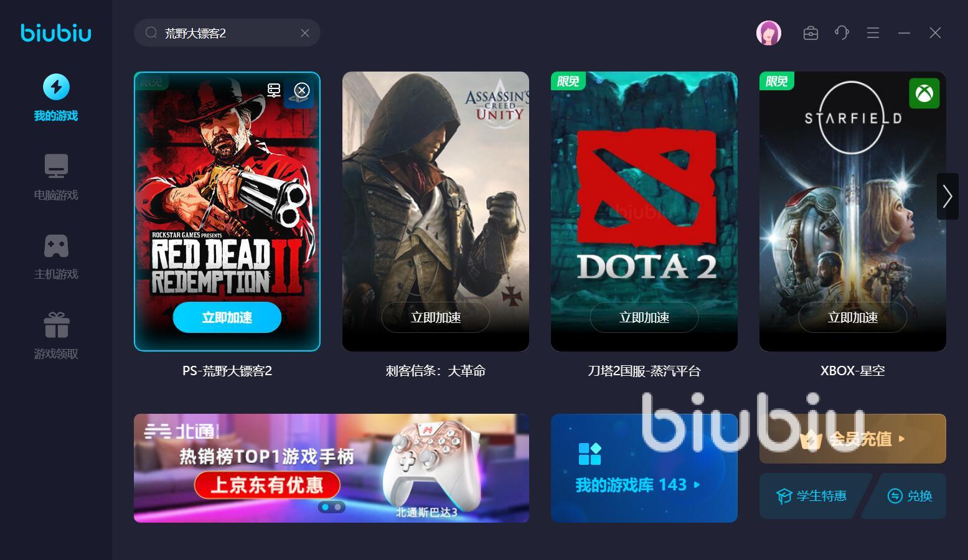Open 游戏领取 gift section
Image resolution: width=968 pixels, height=560 pixels.
point(56,336)
